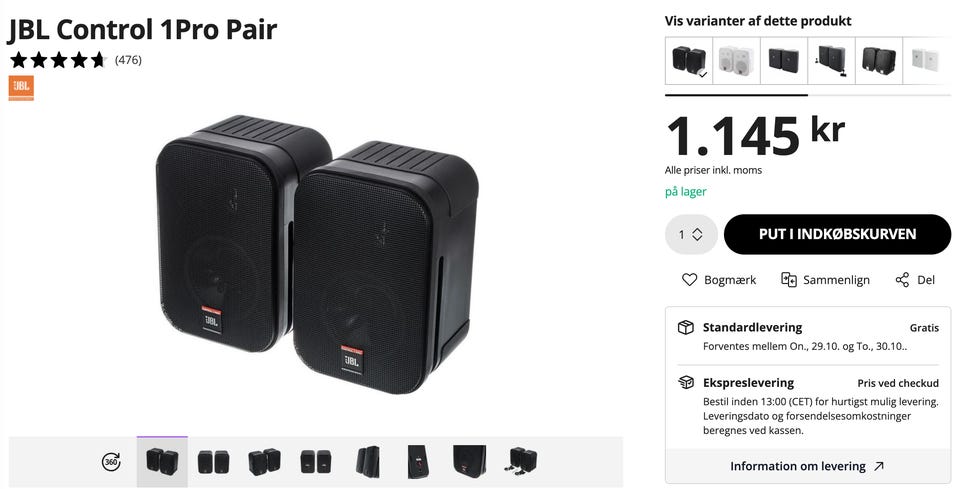Click the Bogmærk heart icon
The height and width of the screenshot is (489, 960).
click(689, 280)
